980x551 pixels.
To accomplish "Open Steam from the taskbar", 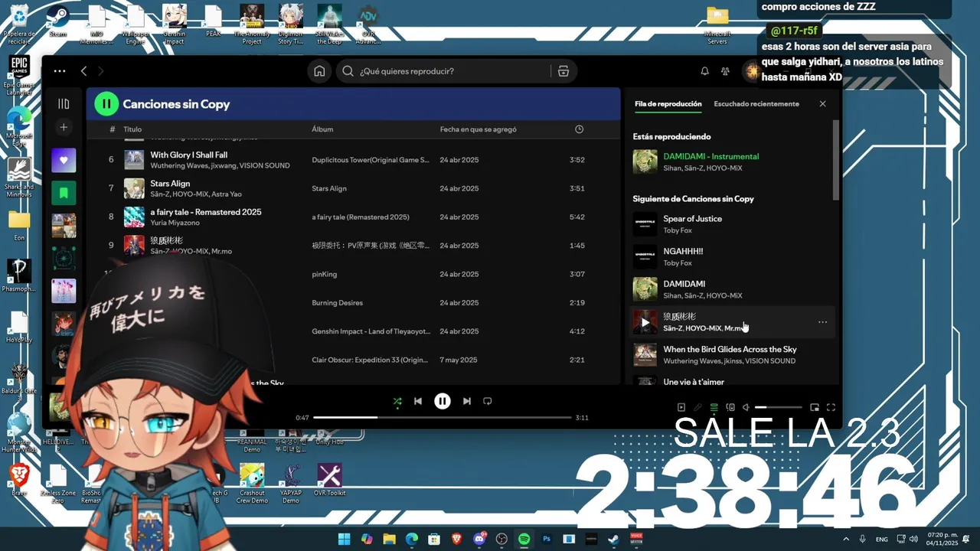I will coord(613,539).
